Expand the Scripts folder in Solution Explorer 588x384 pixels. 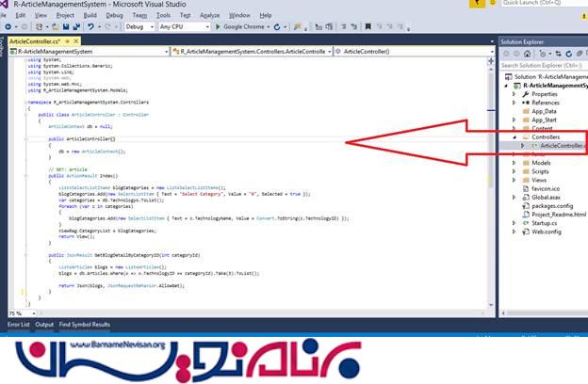[x=514, y=171]
